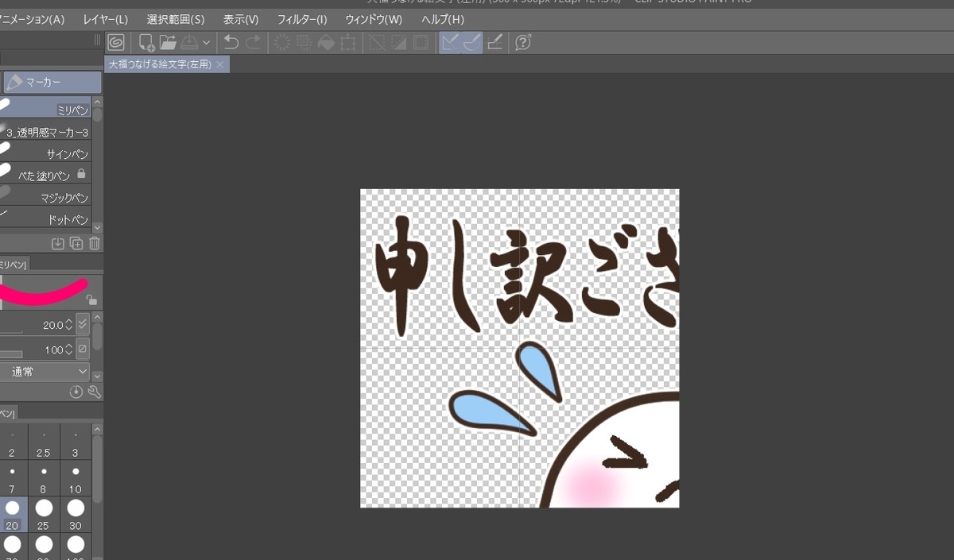Viewport: 954px width, 560px height.
Task: Choose brush size 2 preset
Action: 12,443
